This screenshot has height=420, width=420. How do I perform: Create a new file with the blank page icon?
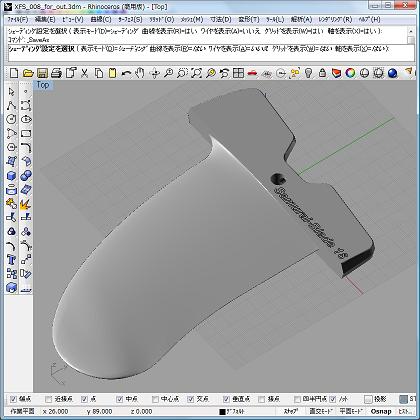(14, 73)
